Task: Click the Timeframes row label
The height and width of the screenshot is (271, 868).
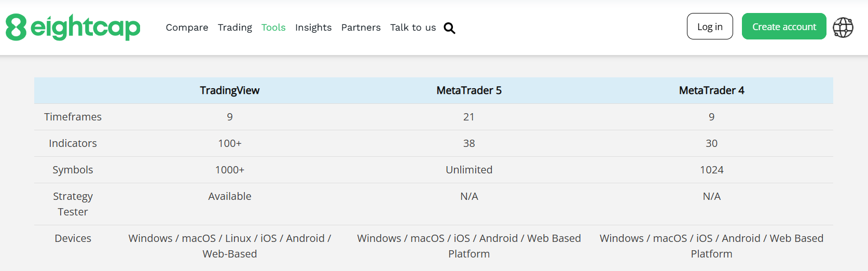Action: [x=73, y=117]
